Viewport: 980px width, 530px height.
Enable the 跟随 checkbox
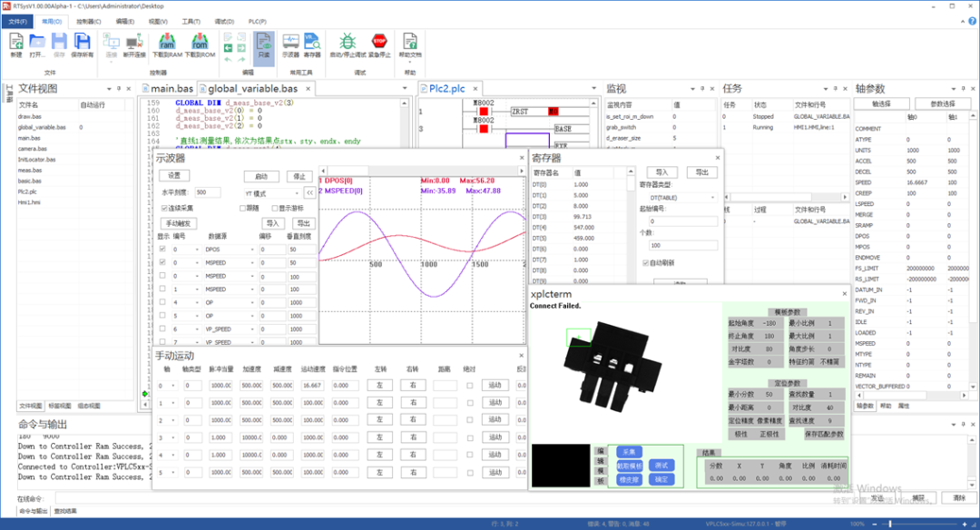click(242, 208)
